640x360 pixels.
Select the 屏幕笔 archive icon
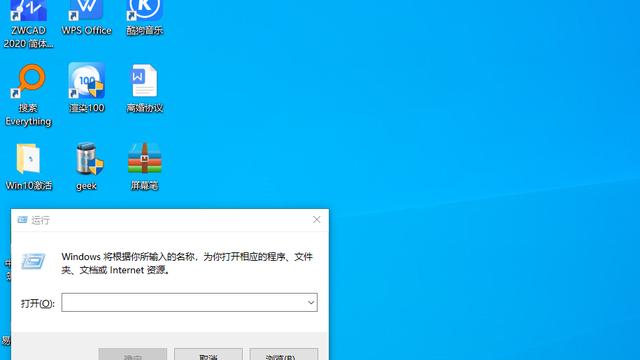(x=144, y=166)
